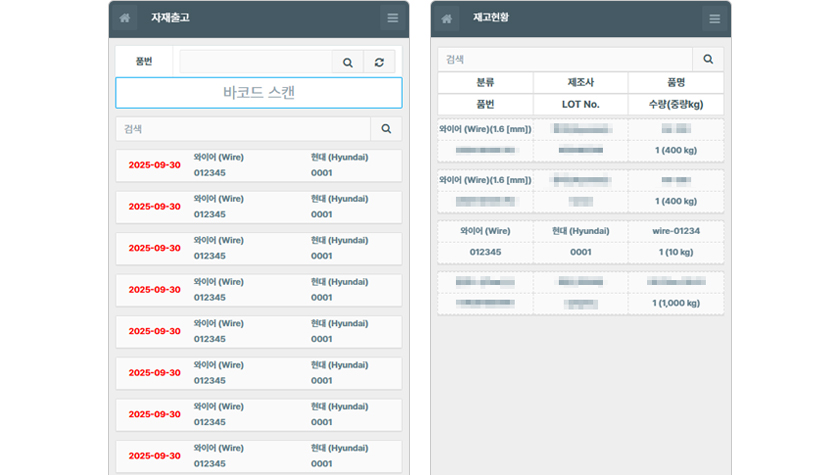Click the refresh icon next to 품번 field
The height and width of the screenshot is (475, 840).
[x=379, y=62]
